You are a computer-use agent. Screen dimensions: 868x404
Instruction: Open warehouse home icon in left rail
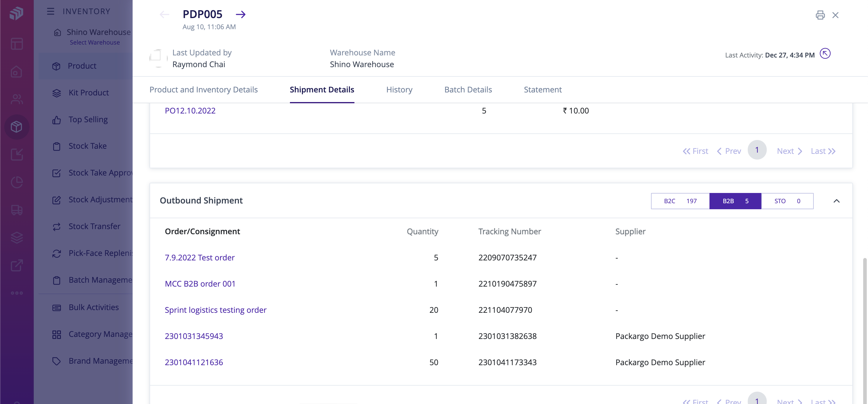tap(17, 71)
